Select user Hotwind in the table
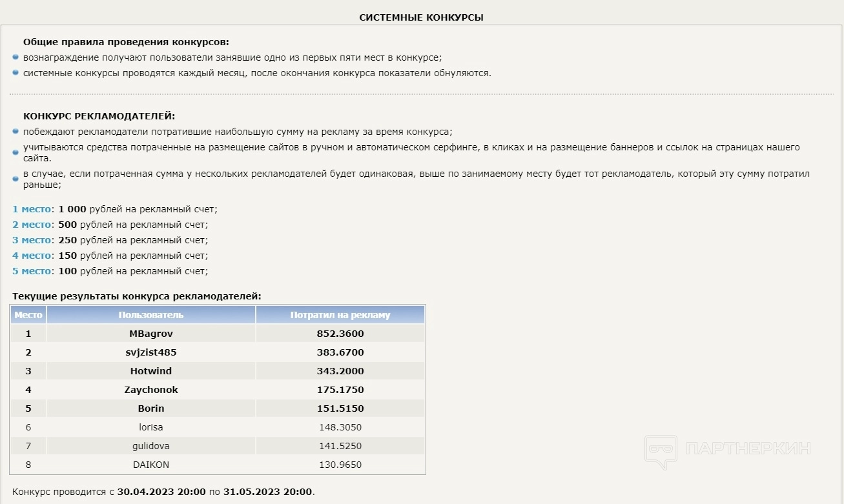The height and width of the screenshot is (504, 844). (151, 371)
